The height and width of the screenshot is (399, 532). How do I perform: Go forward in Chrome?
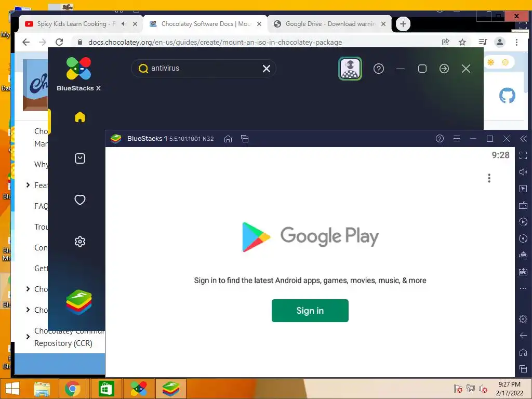[x=43, y=42]
